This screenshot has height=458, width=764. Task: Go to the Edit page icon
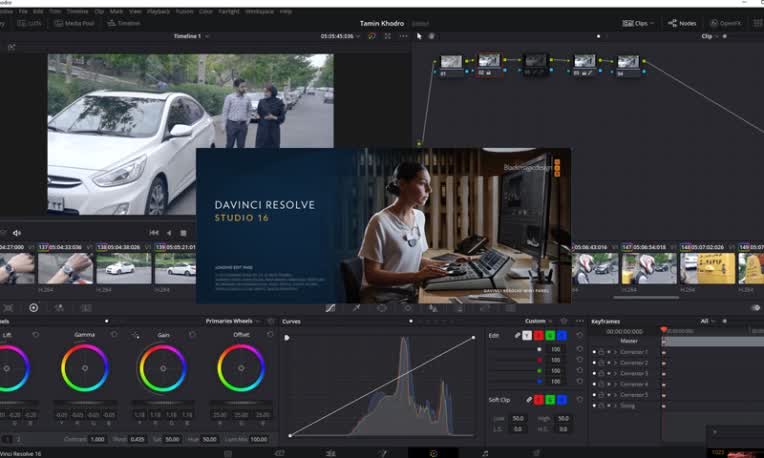pyautogui.click(x=330, y=453)
